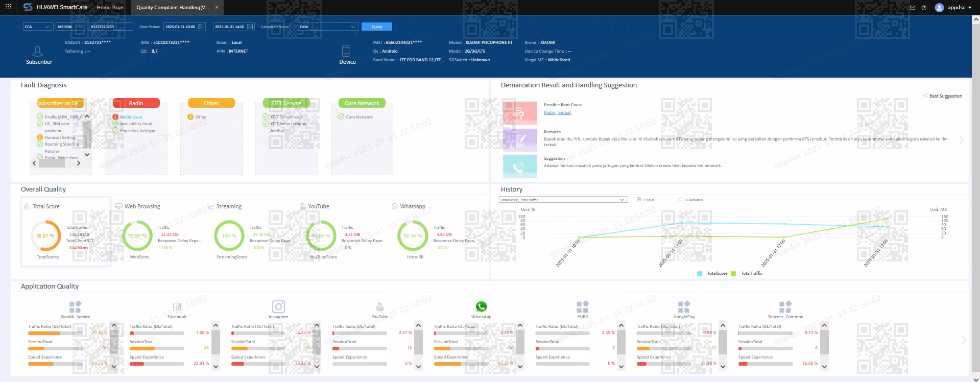Viewport: 980px width, 382px height.
Task: Select the Streaming quality card
Action: pyautogui.click(x=249, y=231)
